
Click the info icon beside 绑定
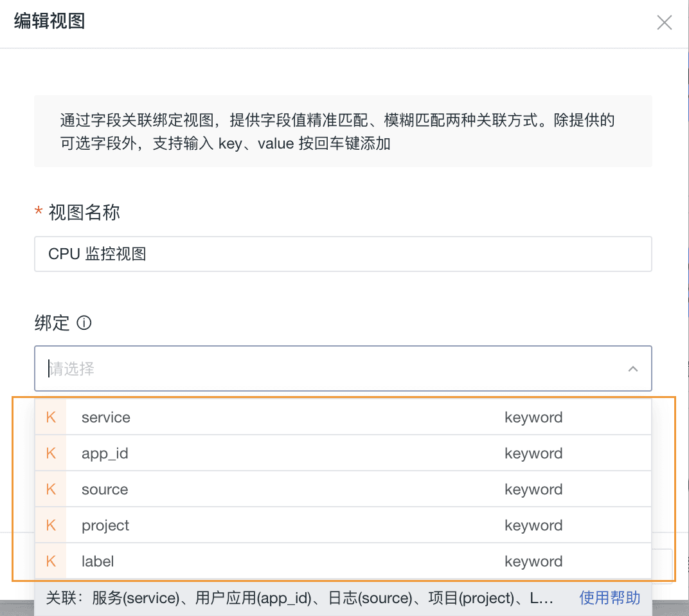[84, 323]
